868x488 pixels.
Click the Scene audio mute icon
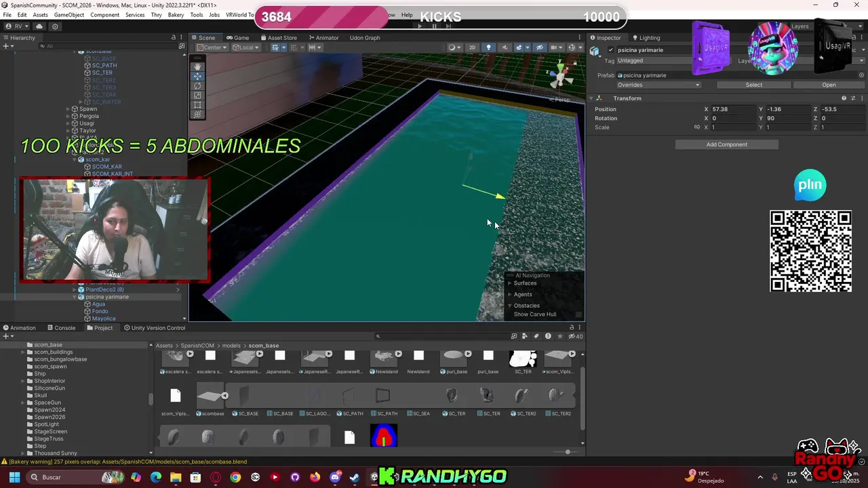click(x=504, y=47)
